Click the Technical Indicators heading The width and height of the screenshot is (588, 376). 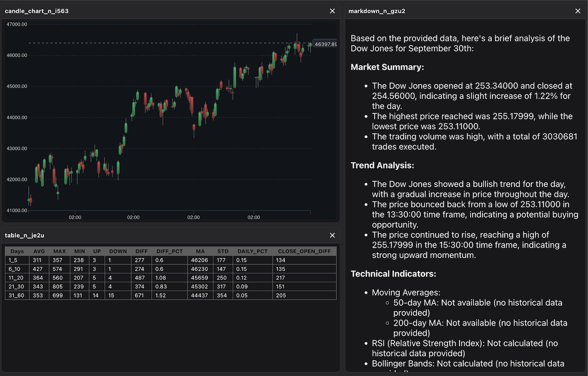click(x=393, y=274)
